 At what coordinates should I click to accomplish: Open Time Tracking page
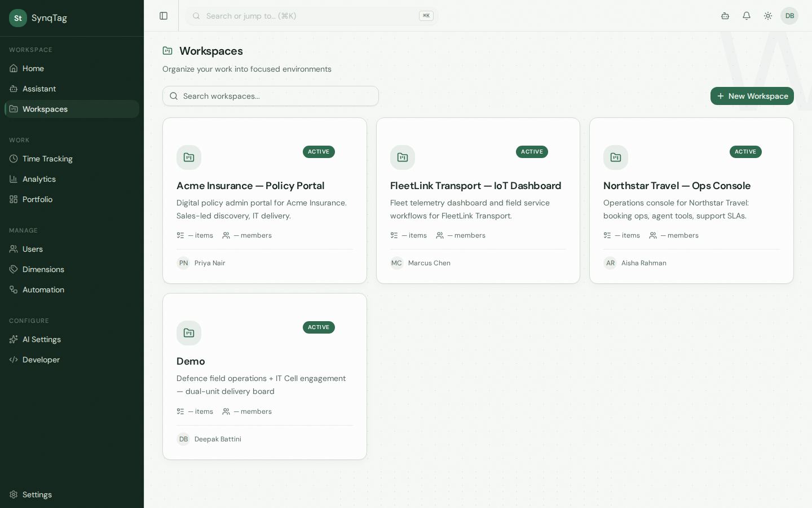(72, 159)
